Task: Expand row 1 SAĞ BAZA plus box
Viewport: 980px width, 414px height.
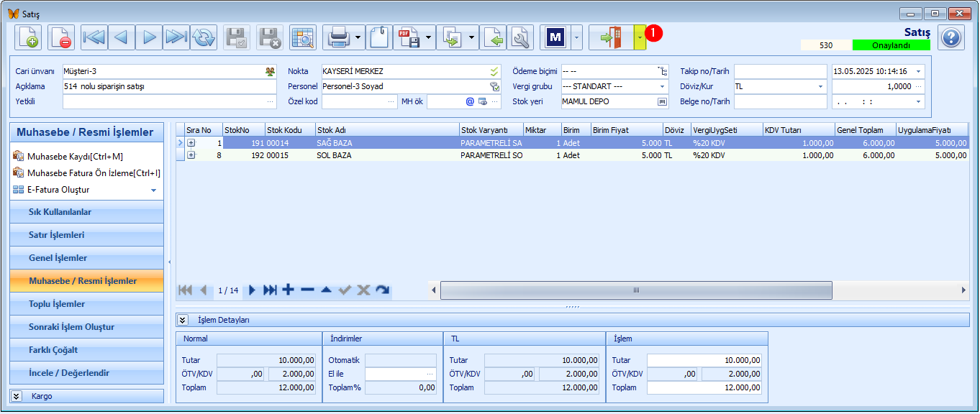Action: click(191, 143)
